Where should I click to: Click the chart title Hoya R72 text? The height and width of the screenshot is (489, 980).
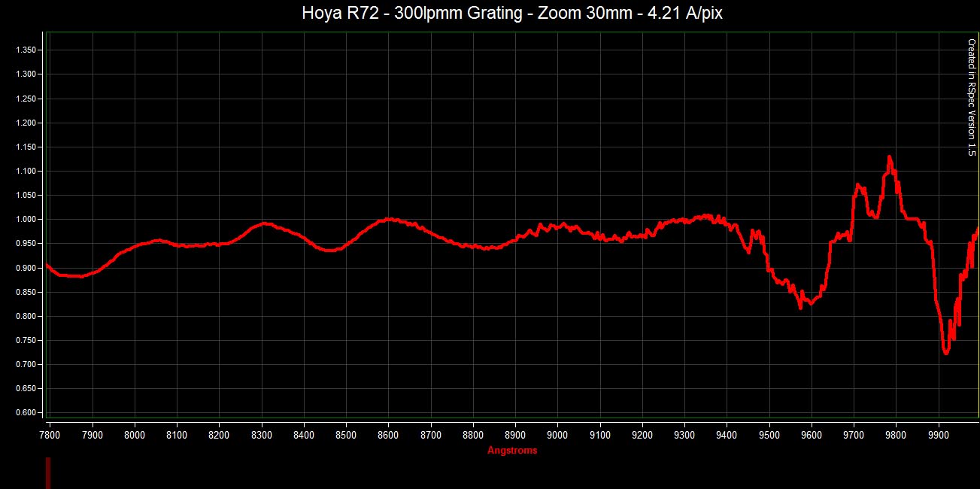[x=512, y=14]
